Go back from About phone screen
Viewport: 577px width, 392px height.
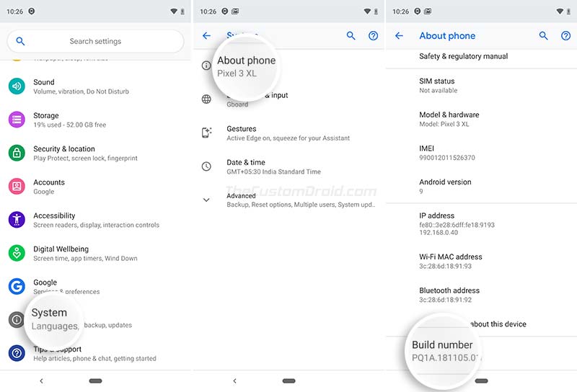[399, 36]
